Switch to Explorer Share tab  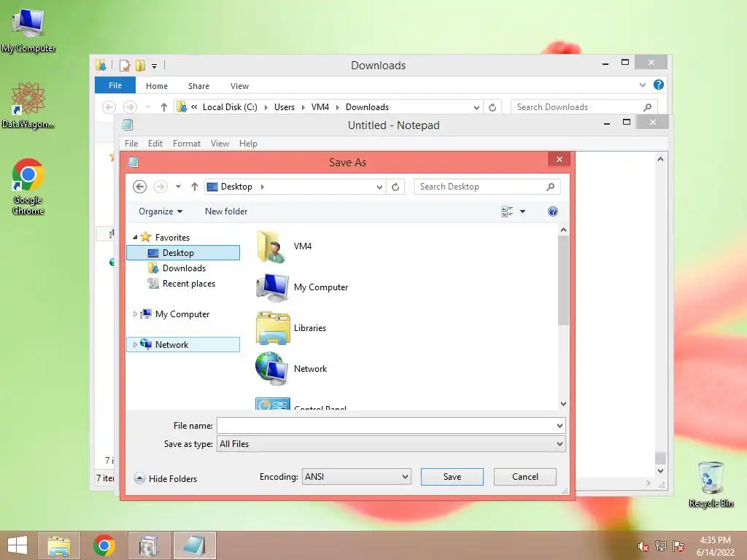click(198, 86)
